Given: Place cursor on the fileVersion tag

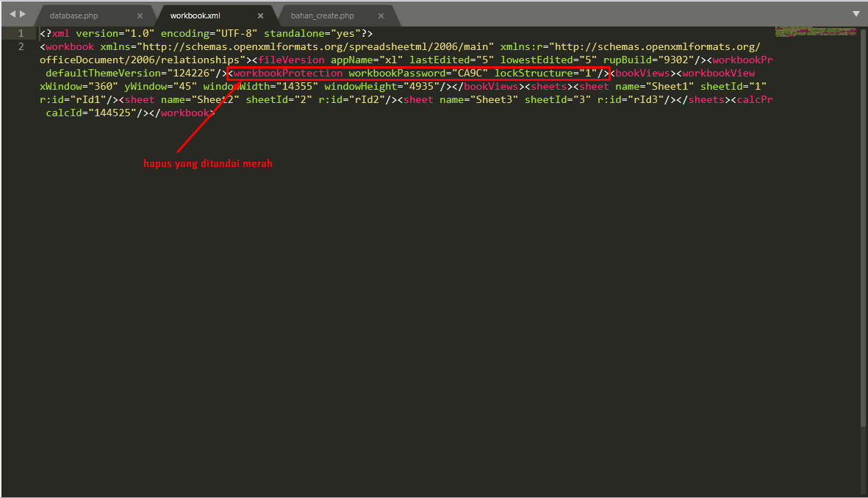Looking at the screenshot, I should 291,60.
